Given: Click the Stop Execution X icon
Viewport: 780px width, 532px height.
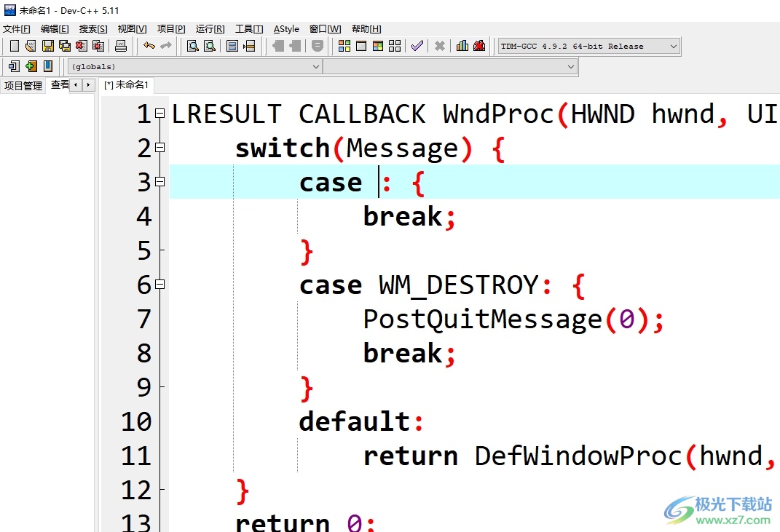Looking at the screenshot, I should pyautogui.click(x=440, y=47).
